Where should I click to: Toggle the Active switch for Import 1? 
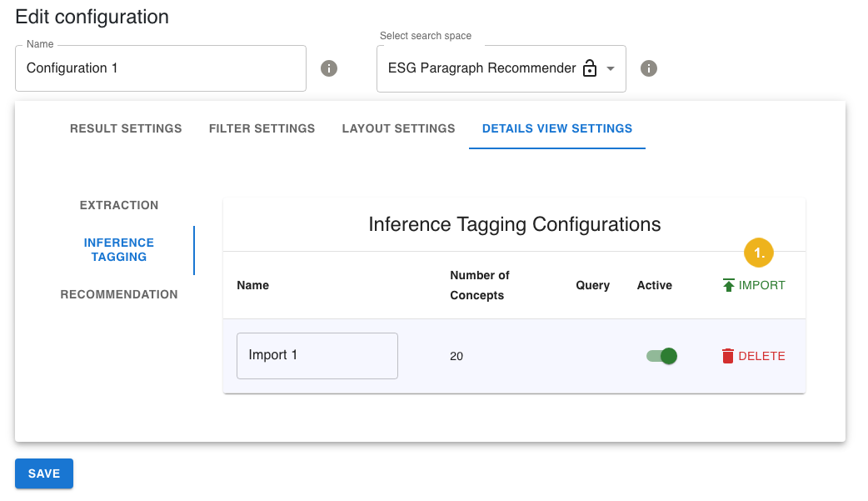click(x=661, y=355)
